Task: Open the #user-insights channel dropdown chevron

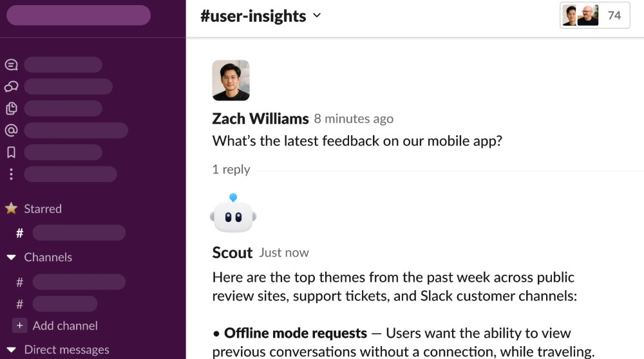Action: [x=317, y=15]
